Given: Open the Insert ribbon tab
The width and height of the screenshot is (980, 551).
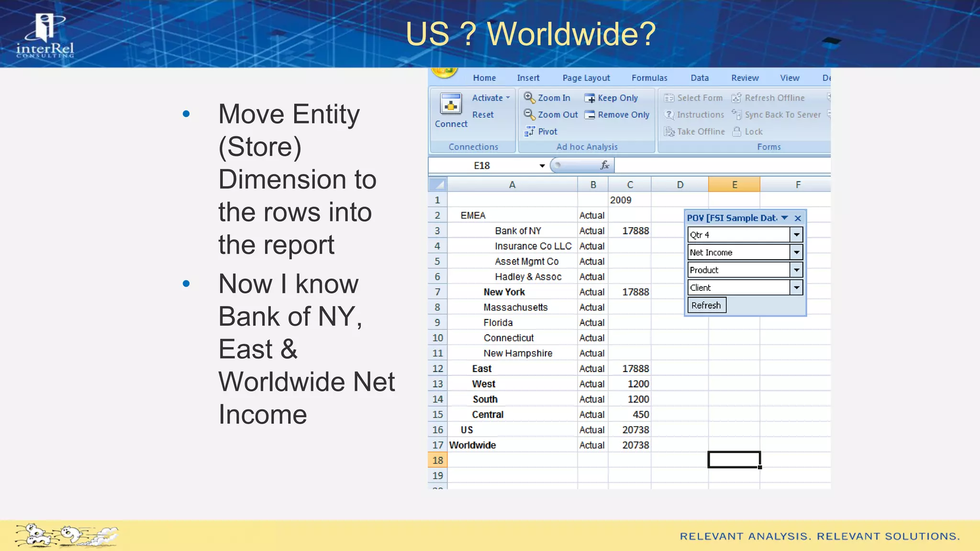Looking at the screenshot, I should [x=528, y=78].
